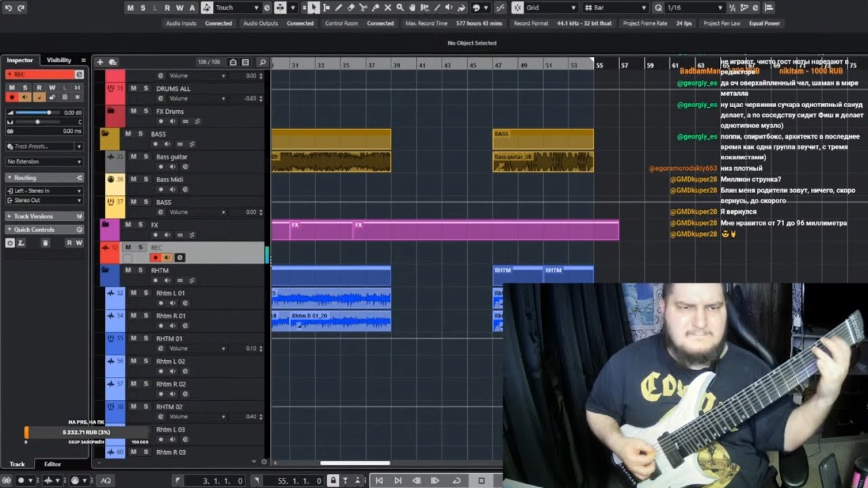Open the No Extension dropdown

coord(44,162)
